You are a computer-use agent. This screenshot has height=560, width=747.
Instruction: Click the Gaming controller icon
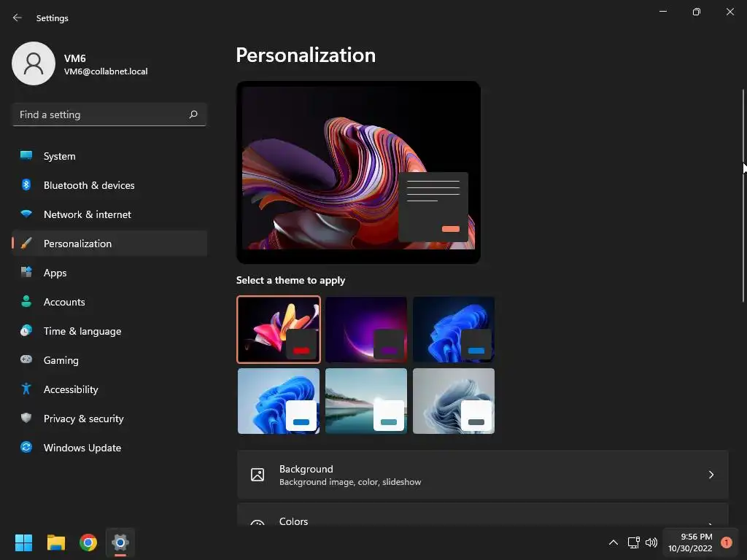[x=26, y=359]
